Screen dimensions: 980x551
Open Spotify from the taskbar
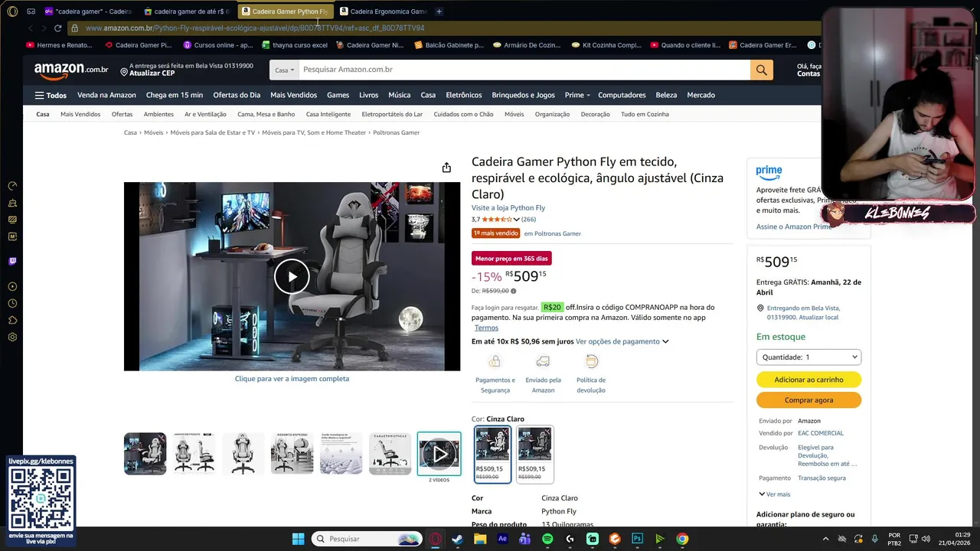pyautogui.click(x=547, y=539)
